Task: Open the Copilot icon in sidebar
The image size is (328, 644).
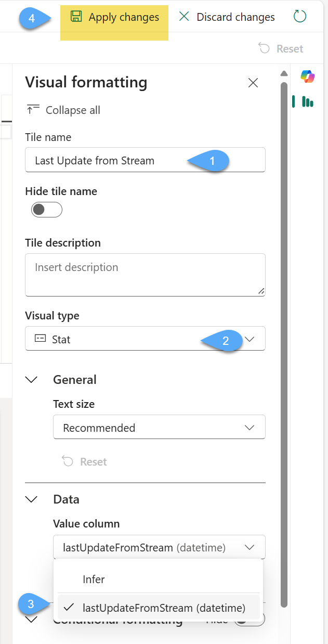Action: (x=308, y=76)
